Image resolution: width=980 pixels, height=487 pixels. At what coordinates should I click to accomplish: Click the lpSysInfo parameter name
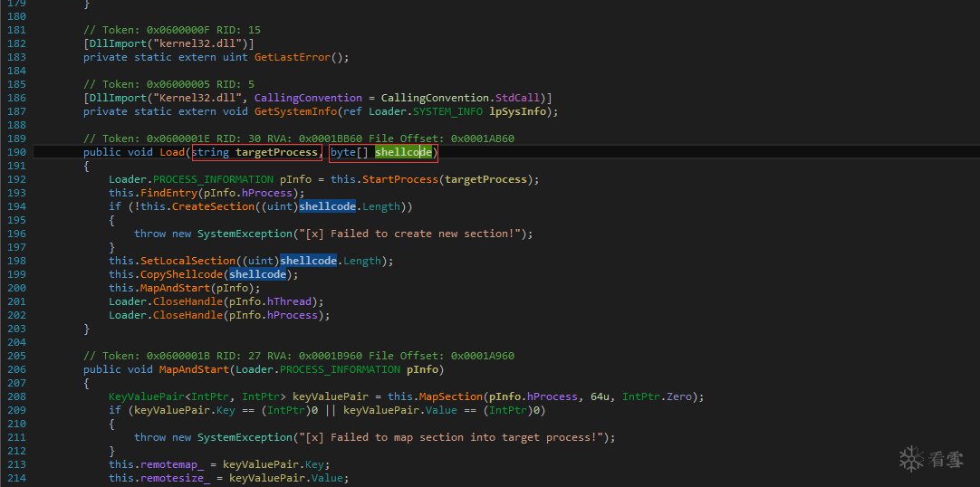click(x=519, y=111)
